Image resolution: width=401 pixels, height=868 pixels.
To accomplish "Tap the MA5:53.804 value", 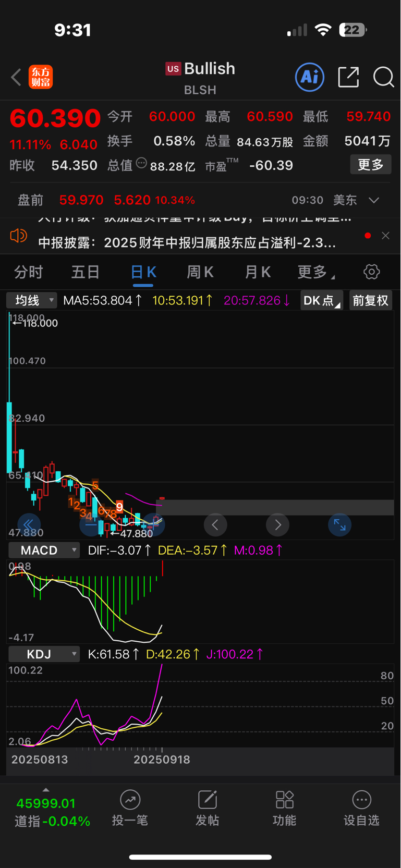I will 103,300.
